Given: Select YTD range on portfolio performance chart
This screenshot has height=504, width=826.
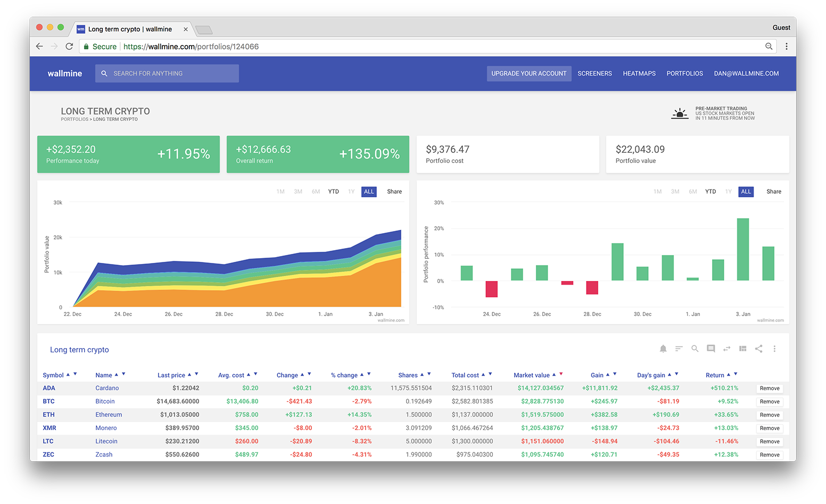Looking at the screenshot, I should tap(711, 192).
